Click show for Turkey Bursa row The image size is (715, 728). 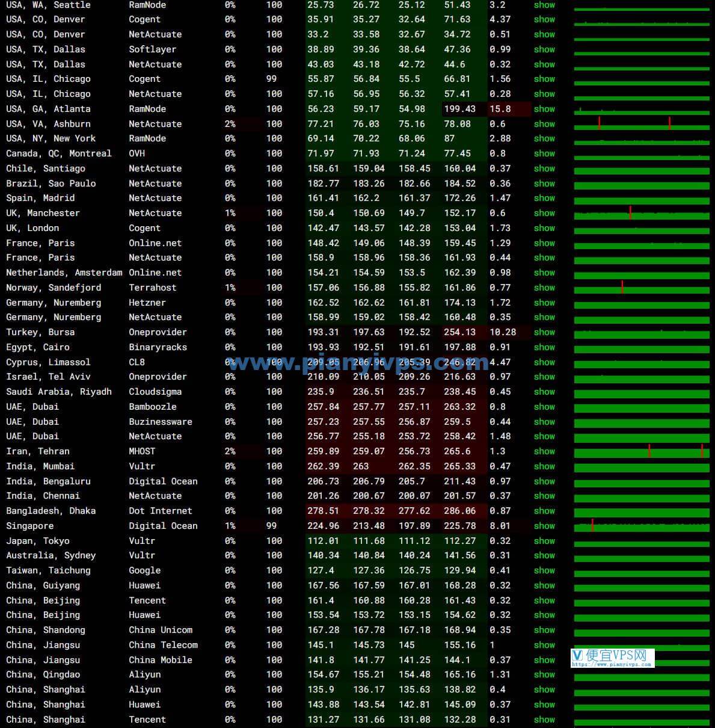pos(544,332)
